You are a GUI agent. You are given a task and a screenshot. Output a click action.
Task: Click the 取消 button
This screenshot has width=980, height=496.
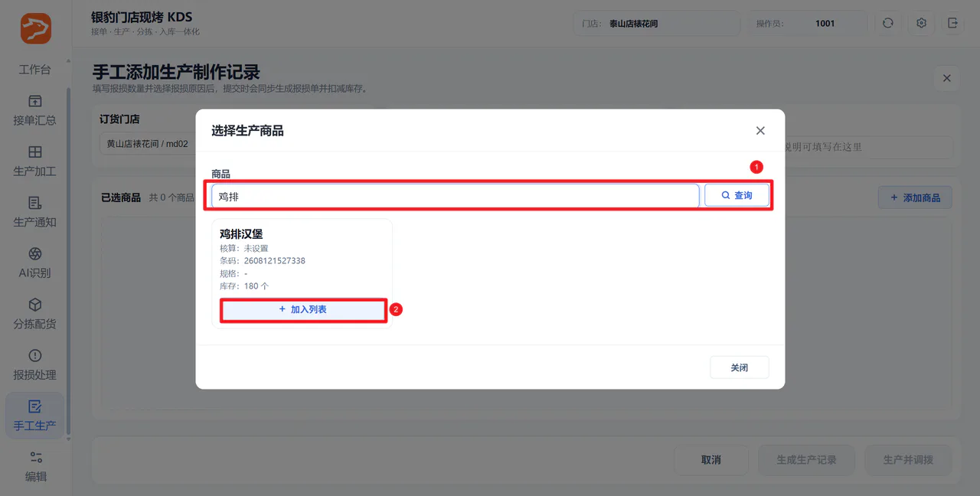pyautogui.click(x=711, y=460)
